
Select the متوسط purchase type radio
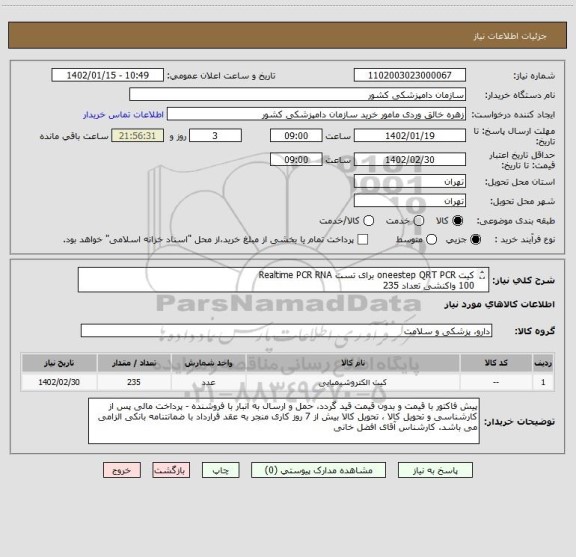coord(431,240)
